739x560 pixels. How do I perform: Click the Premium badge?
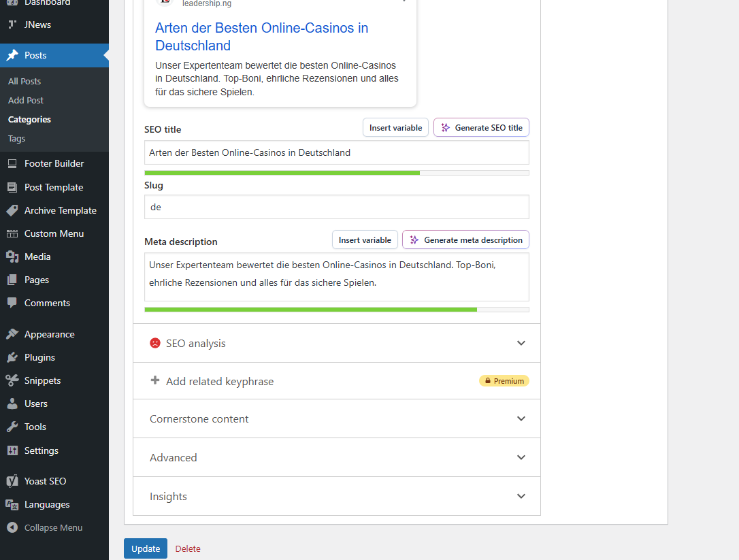(x=504, y=381)
